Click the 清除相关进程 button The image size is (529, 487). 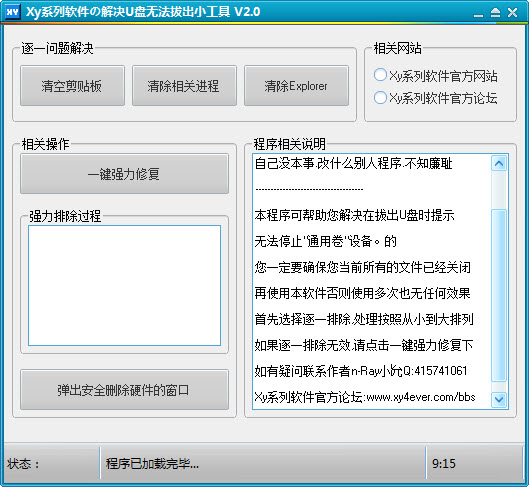tap(184, 86)
